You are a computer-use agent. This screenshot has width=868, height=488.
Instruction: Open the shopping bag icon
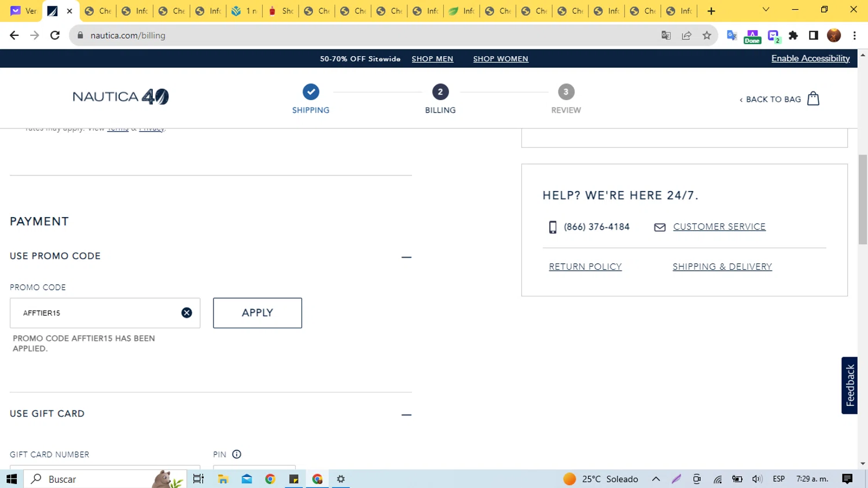pyautogui.click(x=813, y=98)
